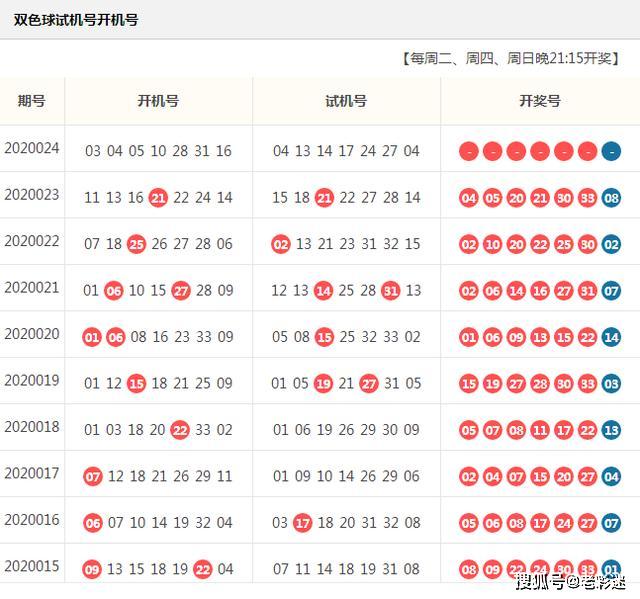
Task: Select the 开奖号 column header
Action: coord(540,100)
